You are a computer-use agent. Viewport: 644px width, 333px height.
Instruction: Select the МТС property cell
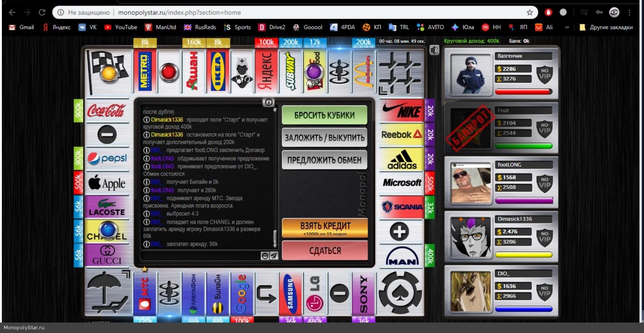coord(145,294)
